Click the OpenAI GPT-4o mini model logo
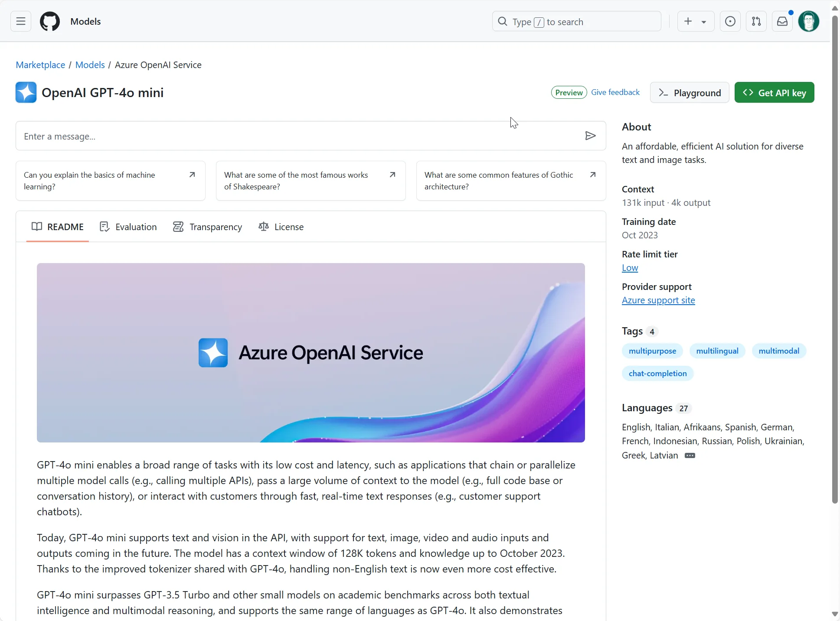 26,92
